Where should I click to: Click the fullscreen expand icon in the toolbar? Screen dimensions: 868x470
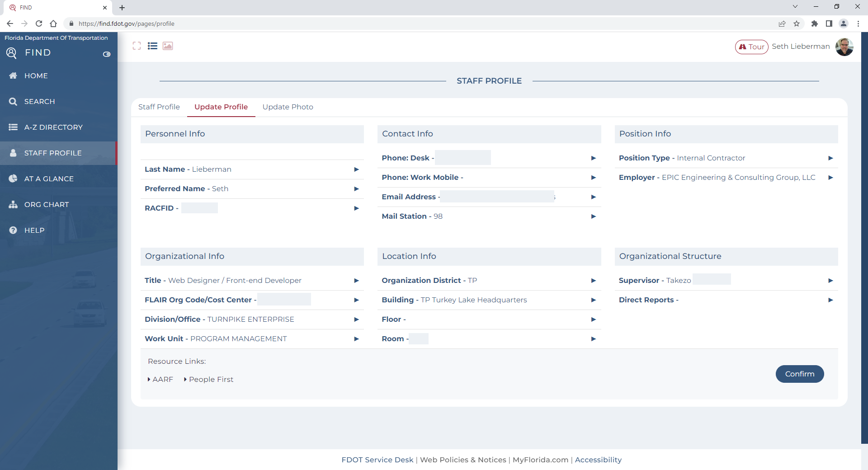tap(137, 46)
